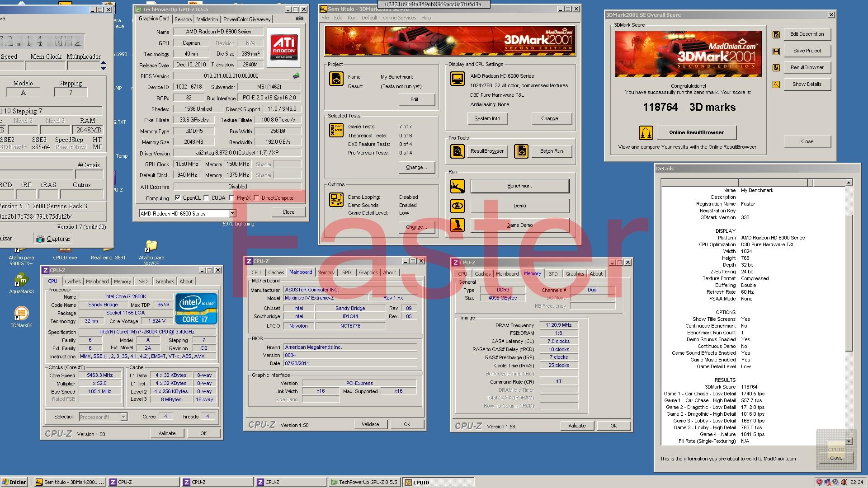This screenshot has width=868, height=488.
Task: Click the Core Speed value 5463.3 MHz
Action: [100, 375]
